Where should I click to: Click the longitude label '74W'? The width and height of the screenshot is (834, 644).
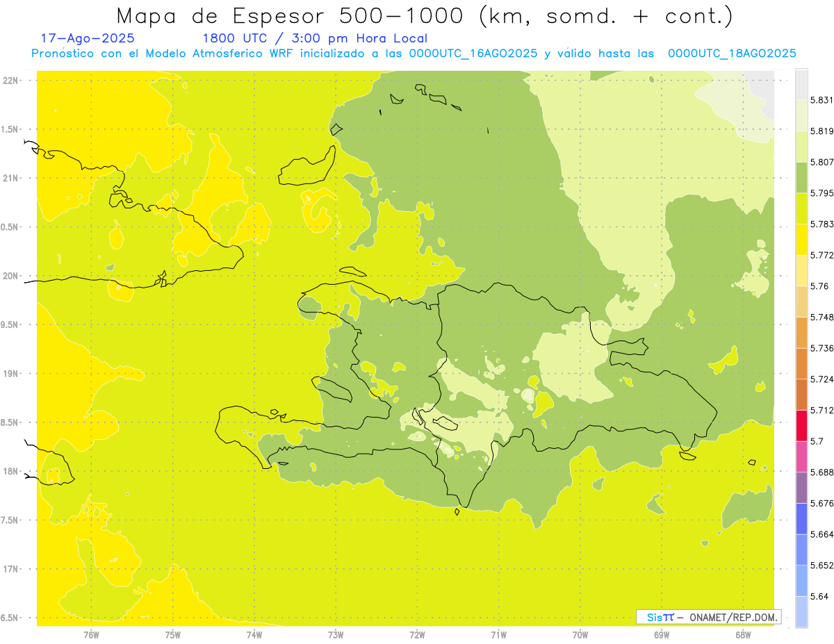pyautogui.click(x=254, y=635)
